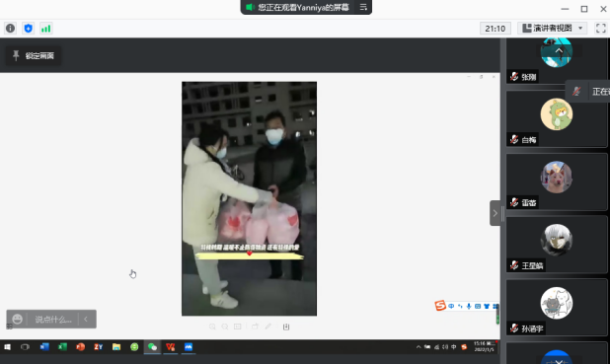Viewport: 610px width, 364px height.
Task: Check the green network signal bars icon
Action: 46,29
